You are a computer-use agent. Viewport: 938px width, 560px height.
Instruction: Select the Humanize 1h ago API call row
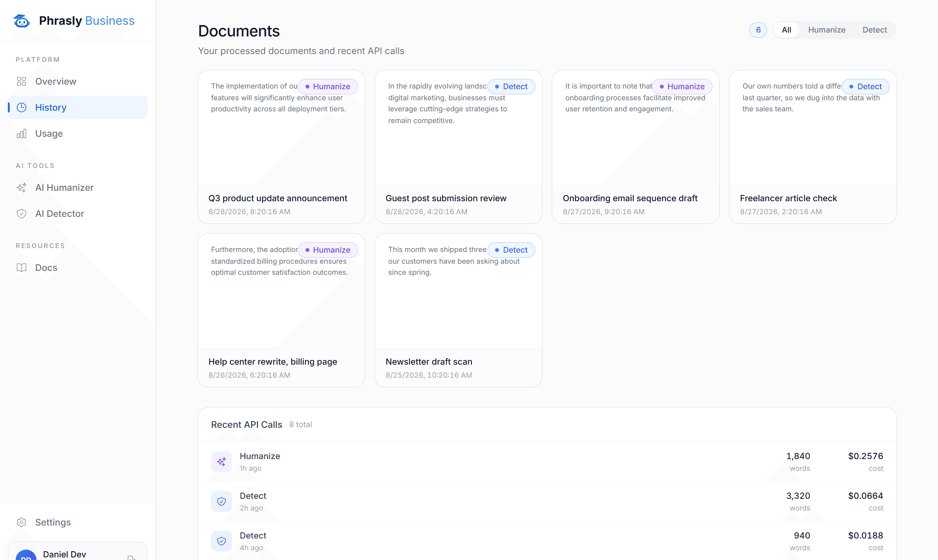[x=547, y=461]
